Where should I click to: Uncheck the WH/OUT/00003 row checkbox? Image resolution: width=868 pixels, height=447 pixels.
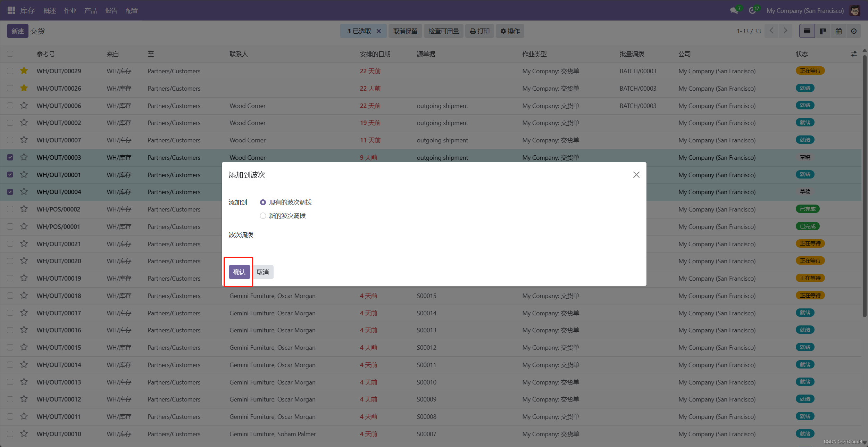10,157
